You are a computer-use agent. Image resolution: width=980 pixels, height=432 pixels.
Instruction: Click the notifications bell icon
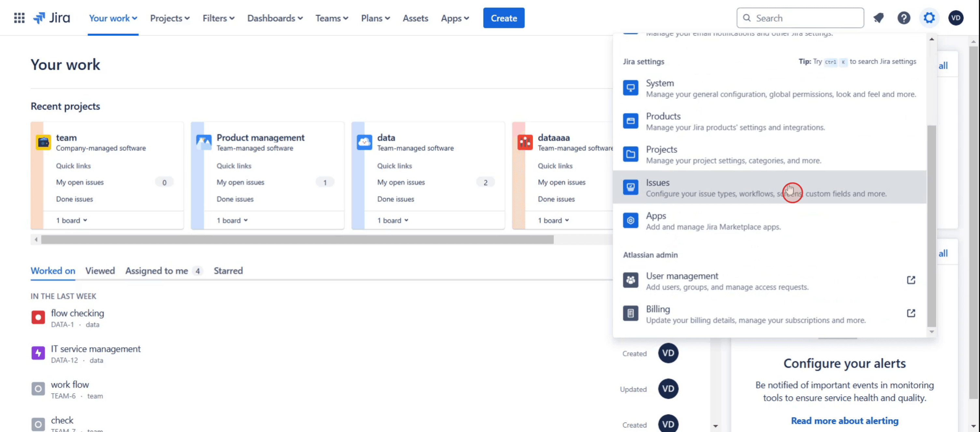878,18
